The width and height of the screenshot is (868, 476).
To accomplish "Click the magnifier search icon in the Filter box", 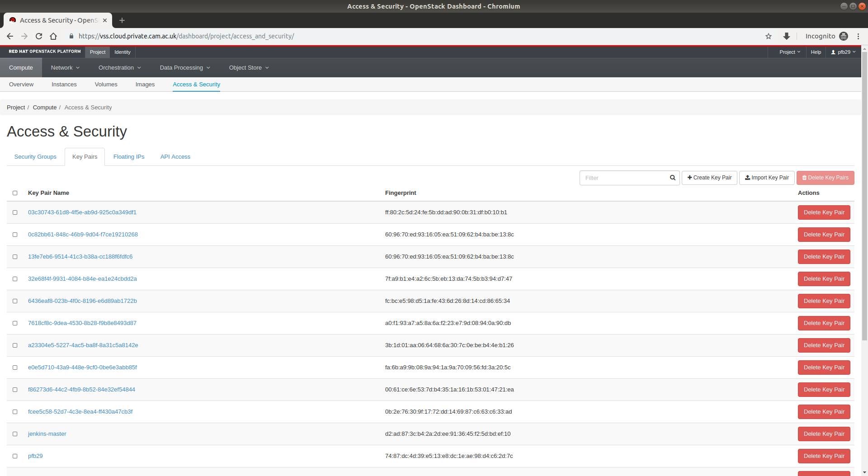I will [672, 178].
